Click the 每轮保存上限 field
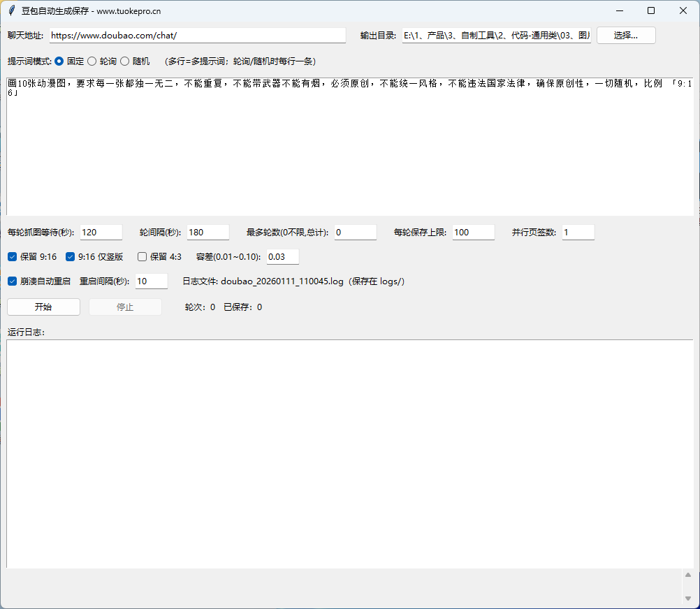Viewport: 700px width, 609px height. [x=473, y=233]
